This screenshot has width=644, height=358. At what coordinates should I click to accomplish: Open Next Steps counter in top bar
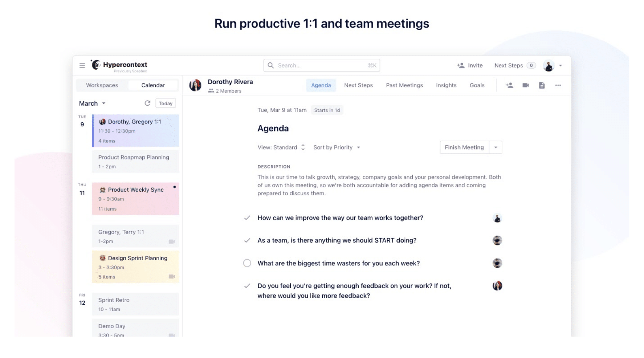515,65
